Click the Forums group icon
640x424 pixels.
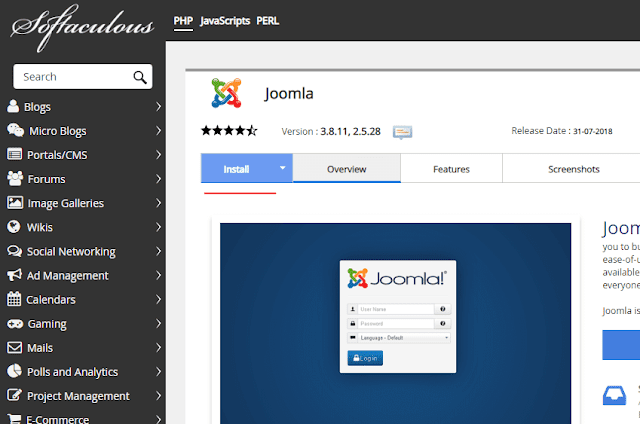click(x=15, y=178)
